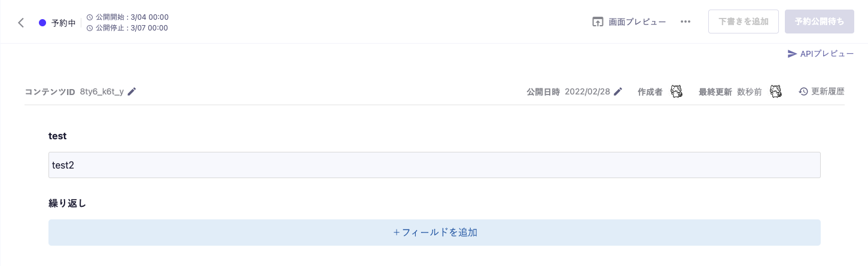Viewport: 868px width, 266px height.
Task: Add a repeat field with +フィールドを追加
Action: (x=434, y=233)
